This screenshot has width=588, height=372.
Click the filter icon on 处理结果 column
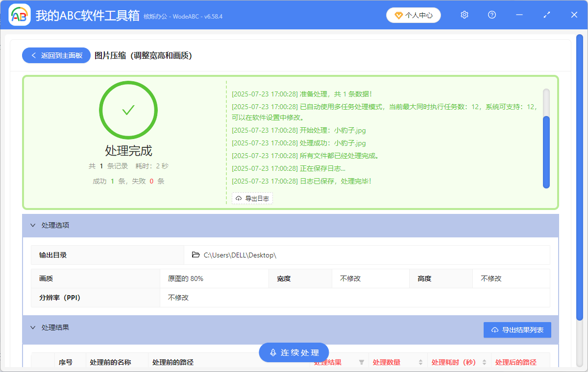pos(362,361)
